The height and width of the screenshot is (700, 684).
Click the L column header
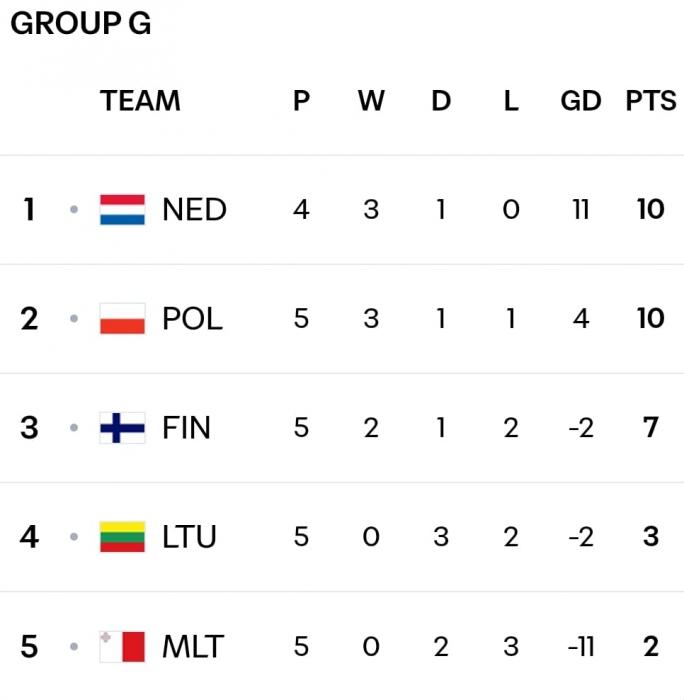tap(511, 101)
